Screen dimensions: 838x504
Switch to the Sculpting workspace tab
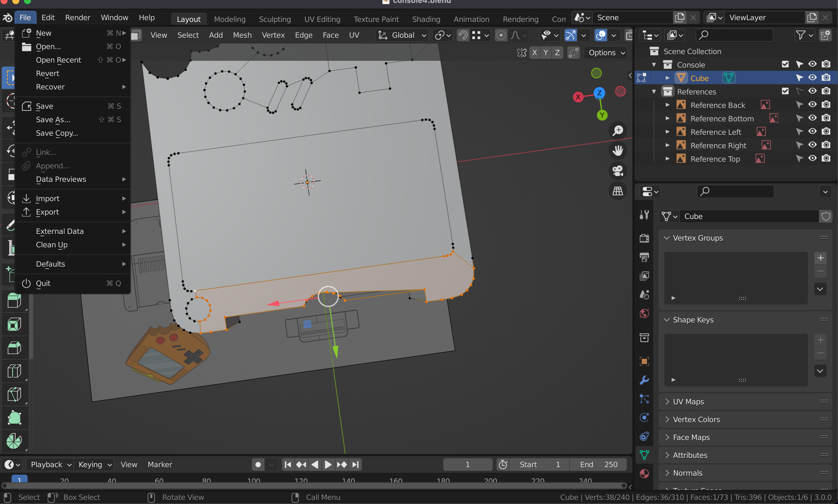(275, 19)
